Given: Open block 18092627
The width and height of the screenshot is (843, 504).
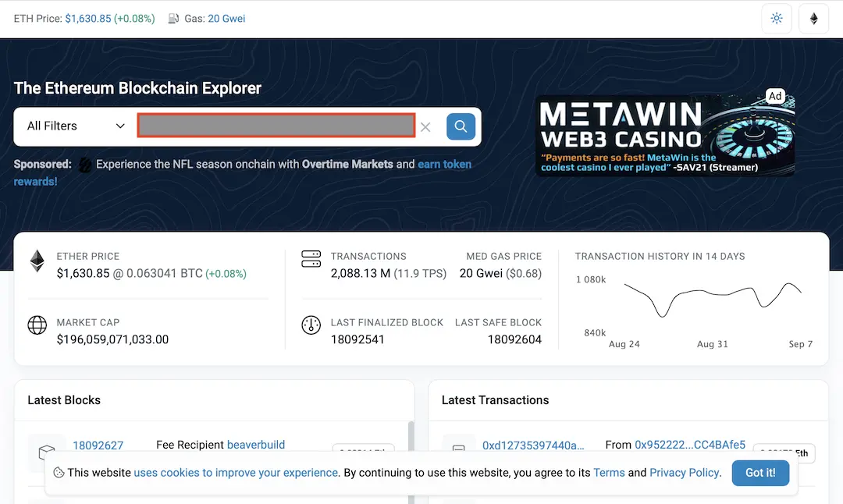Looking at the screenshot, I should coord(98,445).
